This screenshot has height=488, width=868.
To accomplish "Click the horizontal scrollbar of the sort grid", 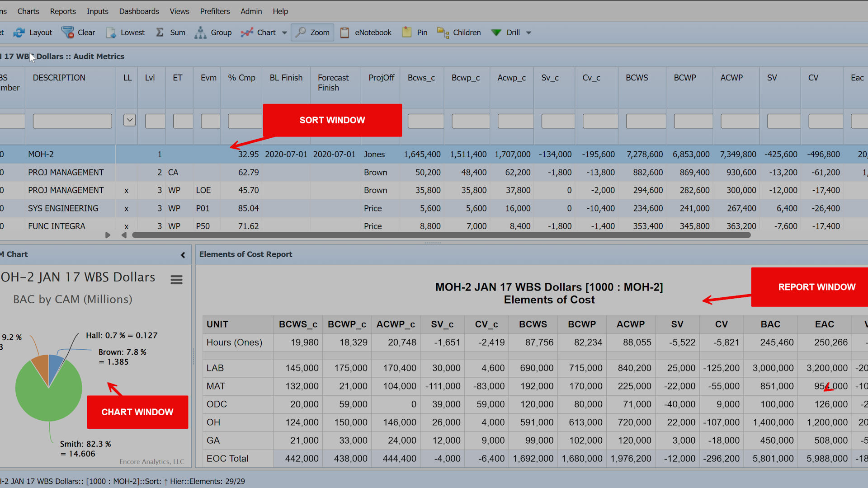I will pyautogui.click(x=441, y=235).
